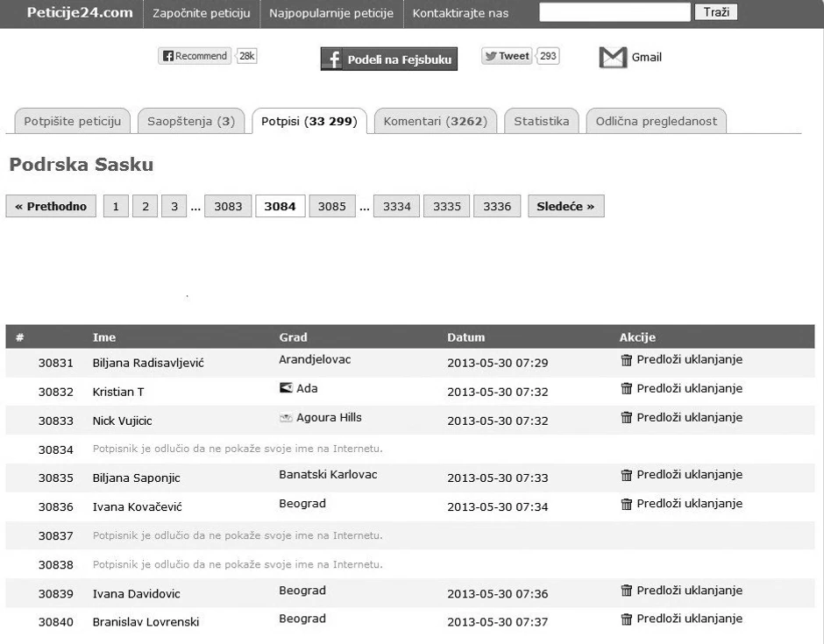Image resolution: width=824 pixels, height=644 pixels.
Task: Click date 2013-05-30 07:29
Action: (x=498, y=363)
